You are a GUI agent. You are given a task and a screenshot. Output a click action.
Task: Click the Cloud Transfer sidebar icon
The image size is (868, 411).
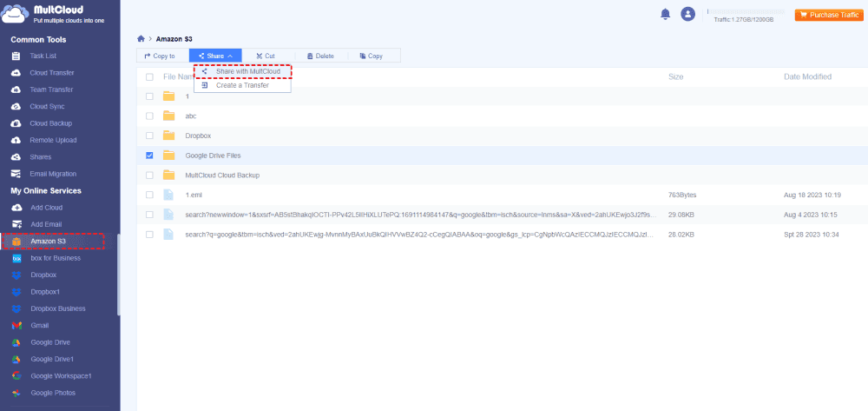pos(16,73)
